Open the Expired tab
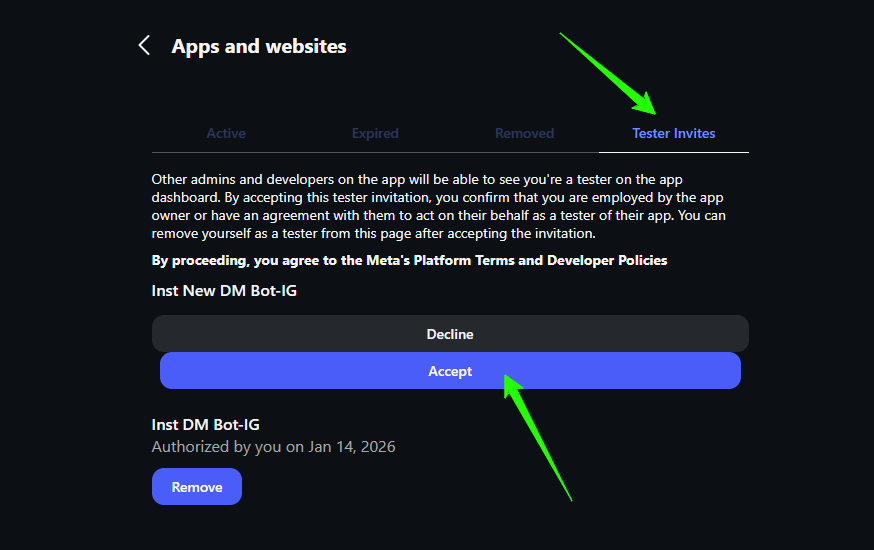Screen dimensions: 874x550 [375, 133]
